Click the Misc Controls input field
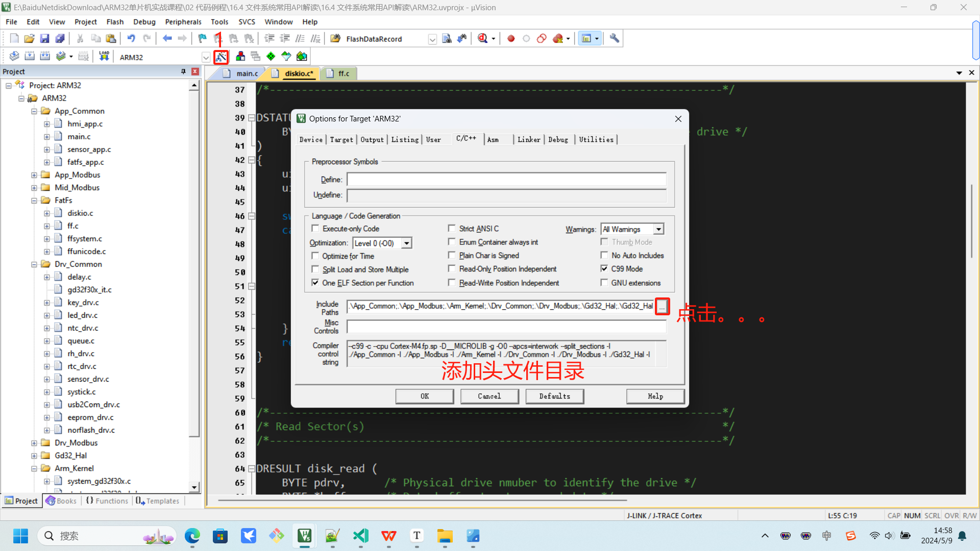980x551 pixels. [506, 327]
